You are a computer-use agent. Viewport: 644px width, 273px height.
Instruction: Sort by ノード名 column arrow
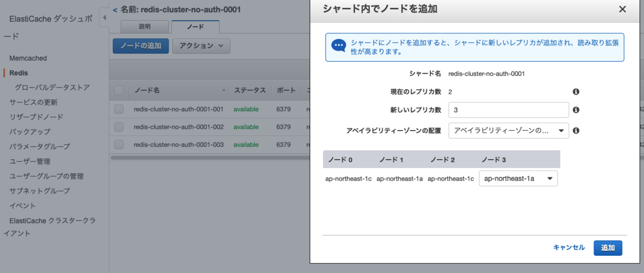click(x=223, y=90)
